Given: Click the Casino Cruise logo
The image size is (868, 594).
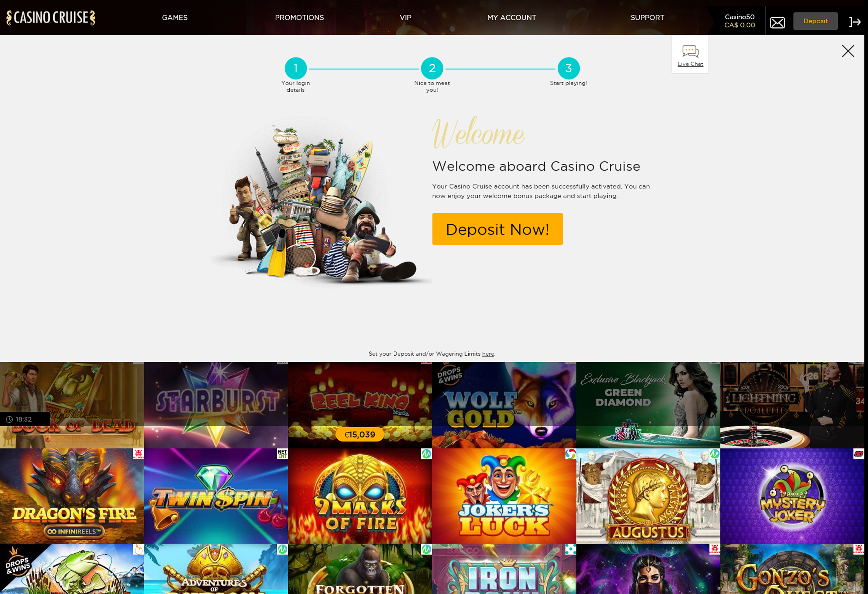Looking at the screenshot, I should pos(51,18).
